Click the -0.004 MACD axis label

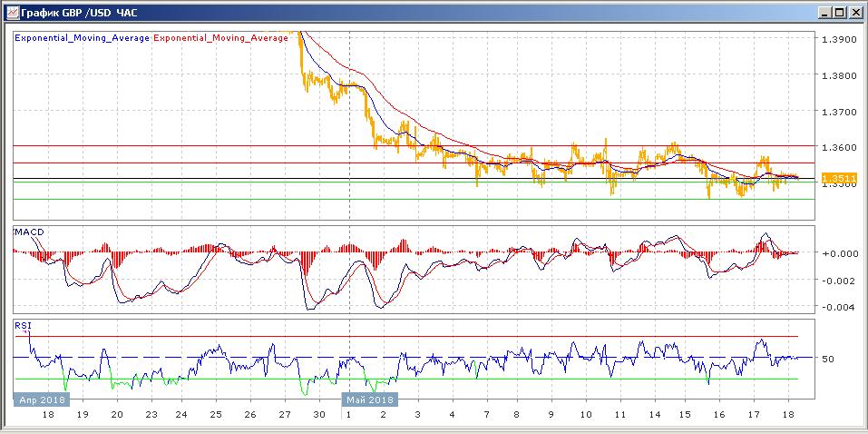coord(837,307)
